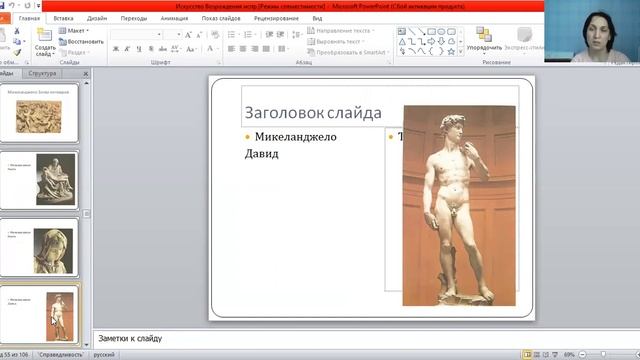Select the straight line shape
This screenshot has width=640, height=360.
coord(412,31)
